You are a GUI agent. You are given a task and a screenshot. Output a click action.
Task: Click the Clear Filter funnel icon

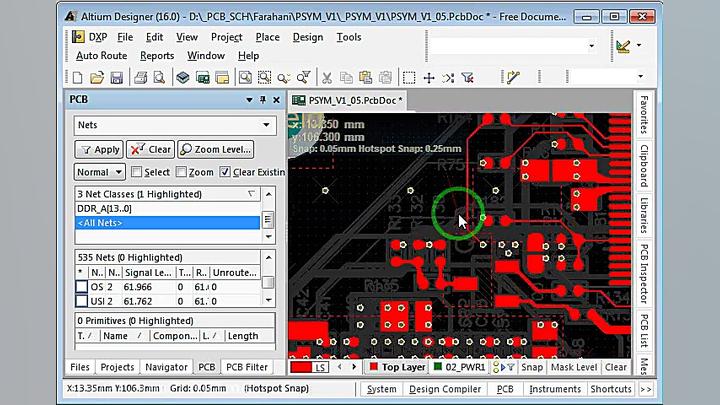tap(467, 78)
